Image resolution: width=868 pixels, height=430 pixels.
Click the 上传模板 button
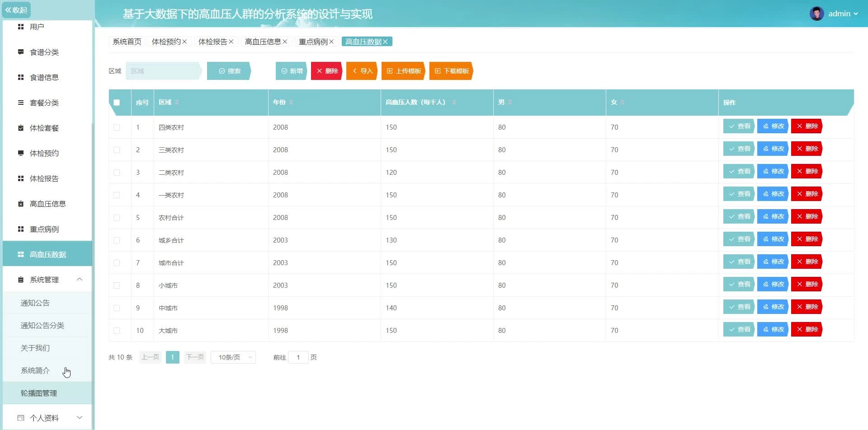404,71
